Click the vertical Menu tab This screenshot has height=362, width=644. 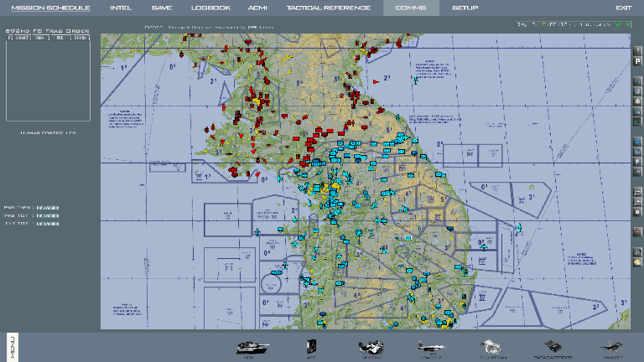[13, 347]
